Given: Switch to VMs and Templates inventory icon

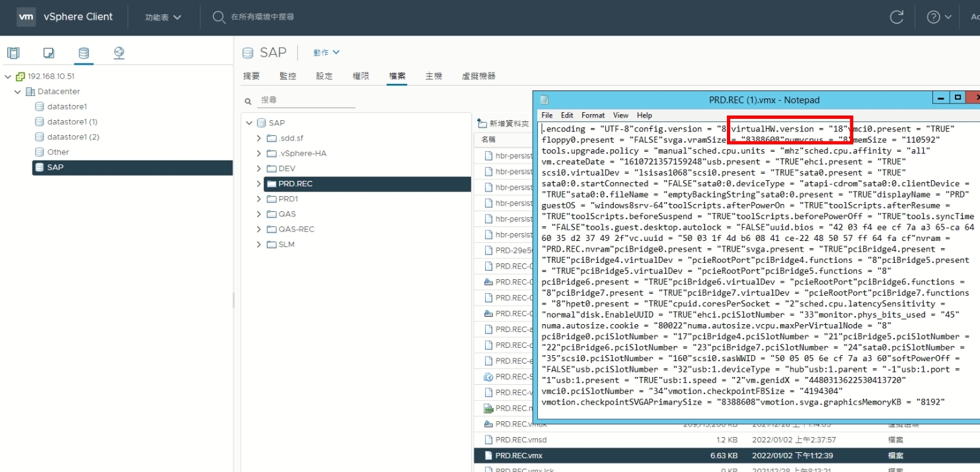Looking at the screenshot, I should click(49, 53).
